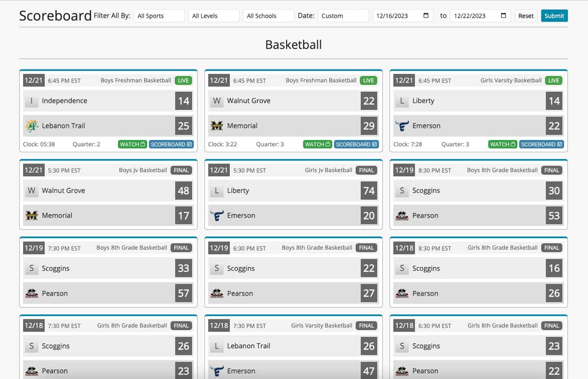This screenshot has width=588, height=379.
Task: Open the All Schools dropdown
Action: (x=268, y=15)
